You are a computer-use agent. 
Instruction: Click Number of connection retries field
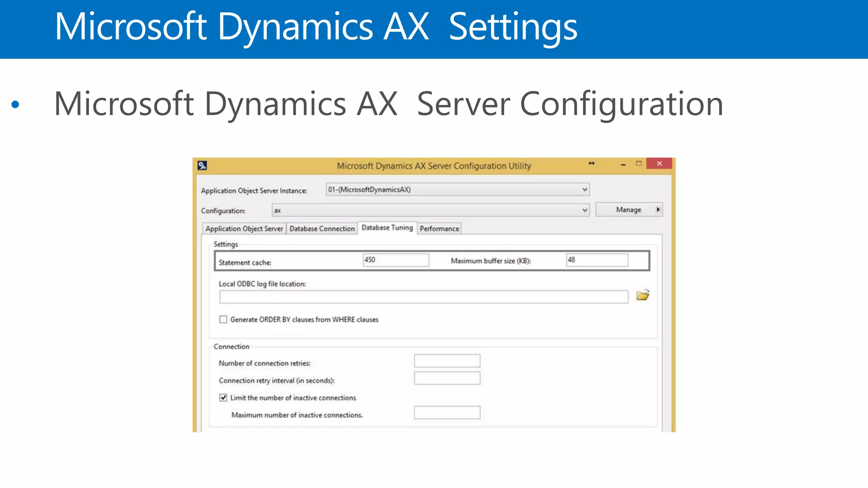click(x=447, y=361)
